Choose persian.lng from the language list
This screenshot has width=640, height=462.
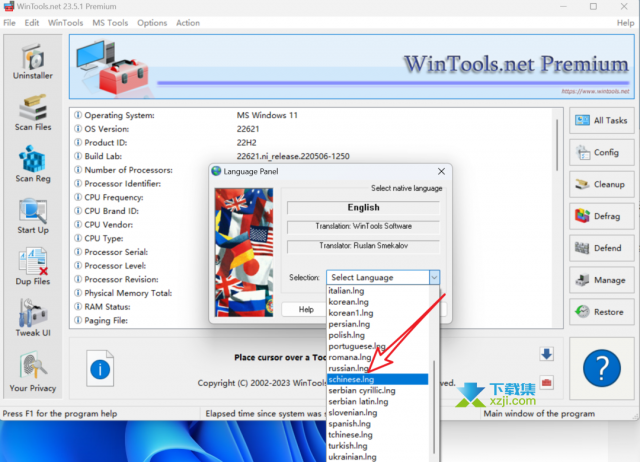[x=378, y=324]
